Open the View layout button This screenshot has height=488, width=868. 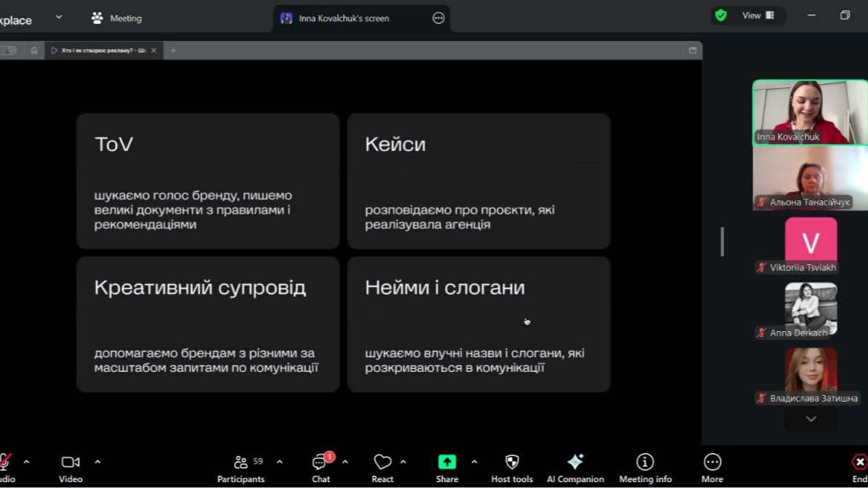tap(755, 15)
